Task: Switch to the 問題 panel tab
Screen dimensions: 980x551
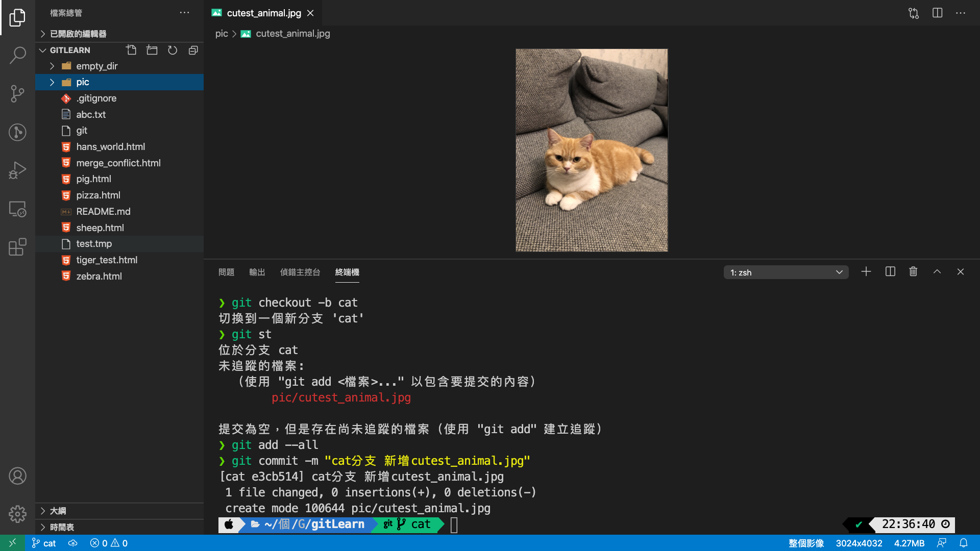Action: pos(226,272)
